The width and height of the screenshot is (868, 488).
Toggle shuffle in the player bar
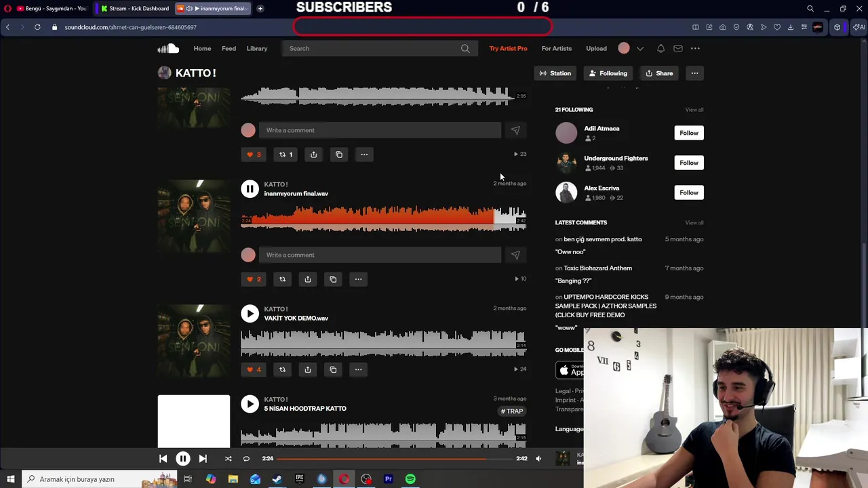[x=229, y=459]
